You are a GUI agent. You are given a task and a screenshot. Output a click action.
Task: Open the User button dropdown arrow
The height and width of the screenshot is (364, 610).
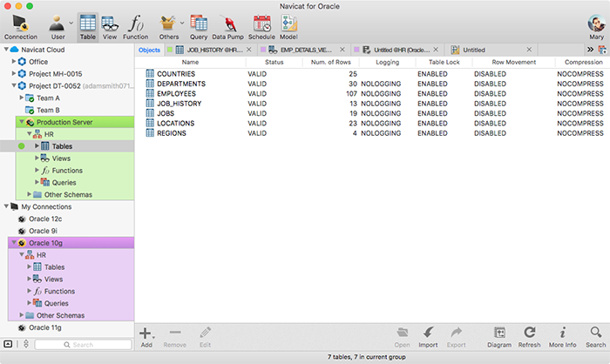(71, 23)
